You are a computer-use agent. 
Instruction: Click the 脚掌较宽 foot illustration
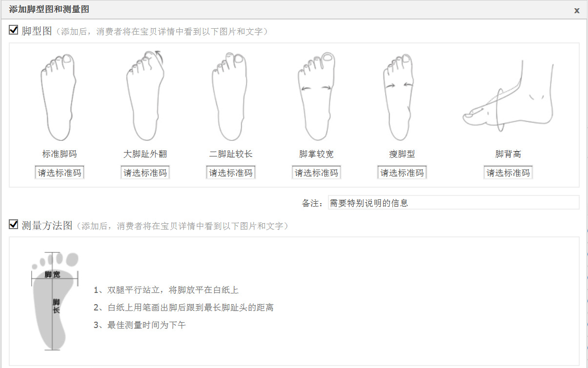click(x=316, y=97)
